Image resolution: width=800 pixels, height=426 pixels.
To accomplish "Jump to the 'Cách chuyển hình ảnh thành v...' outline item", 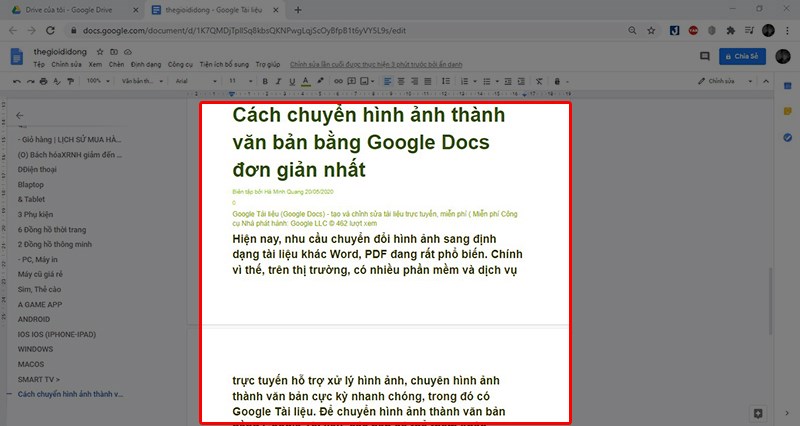I will [70, 394].
